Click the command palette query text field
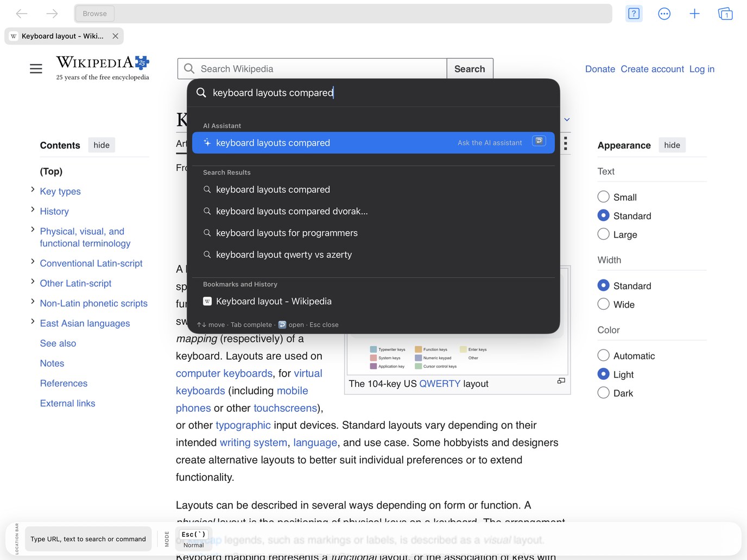Screen dimensions: 747x560 coord(373,93)
